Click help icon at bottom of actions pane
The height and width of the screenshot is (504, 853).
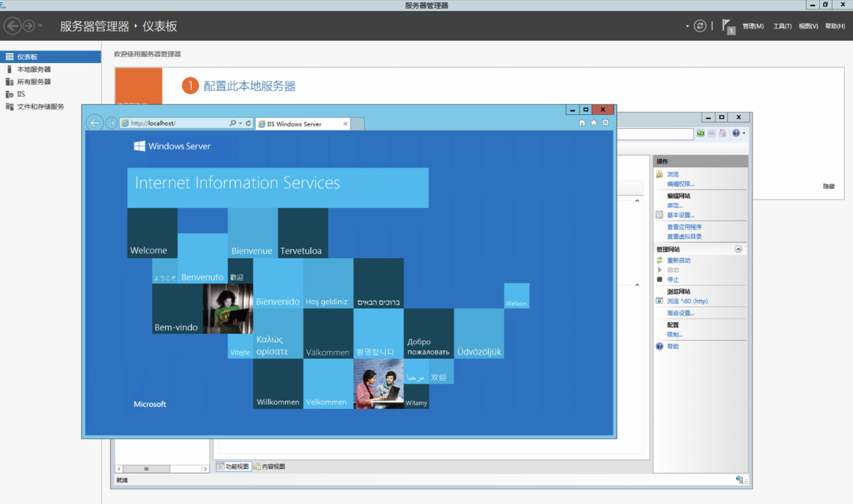tap(659, 346)
